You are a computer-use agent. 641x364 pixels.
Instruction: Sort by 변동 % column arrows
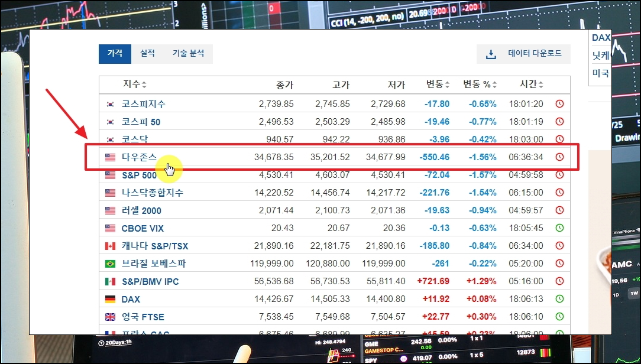pos(495,85)
